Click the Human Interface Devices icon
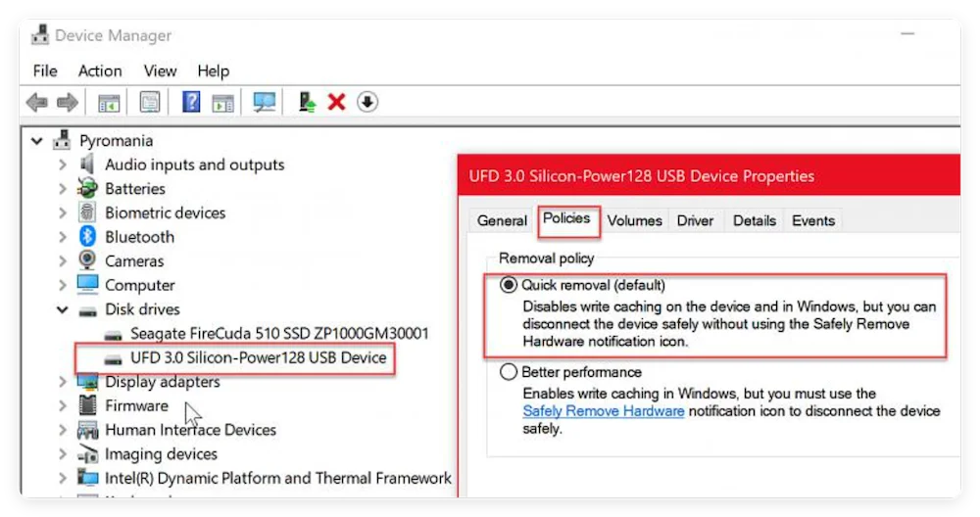Image resolution: width=980 pixels, height=517 pixels. coord(87,430)
